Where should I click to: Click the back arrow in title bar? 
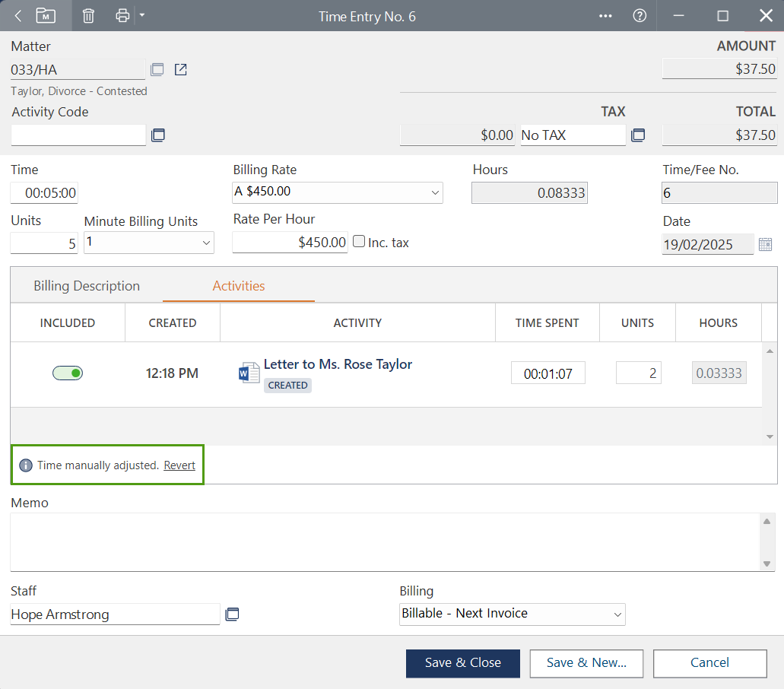pyautogui.click(x=18, y=16)
